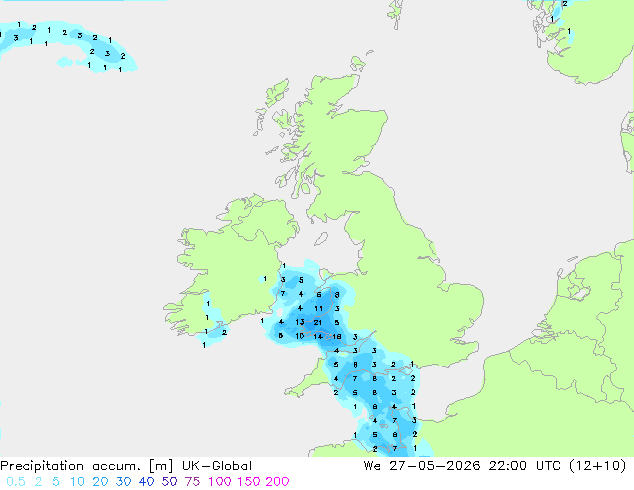634x490 pixels.
Task: Click the legend value 40
Action: click(146, 482)
